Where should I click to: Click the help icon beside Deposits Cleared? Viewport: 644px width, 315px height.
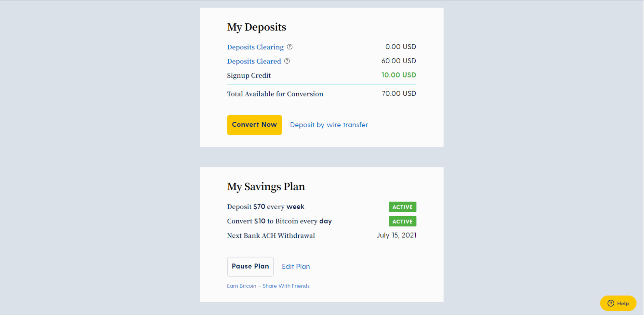click(287, 61)
